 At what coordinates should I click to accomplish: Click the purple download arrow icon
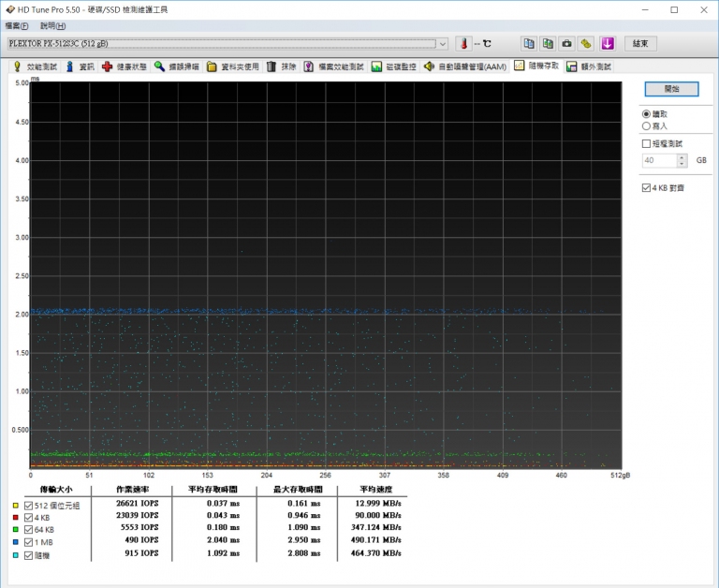[x=608, y=44]
